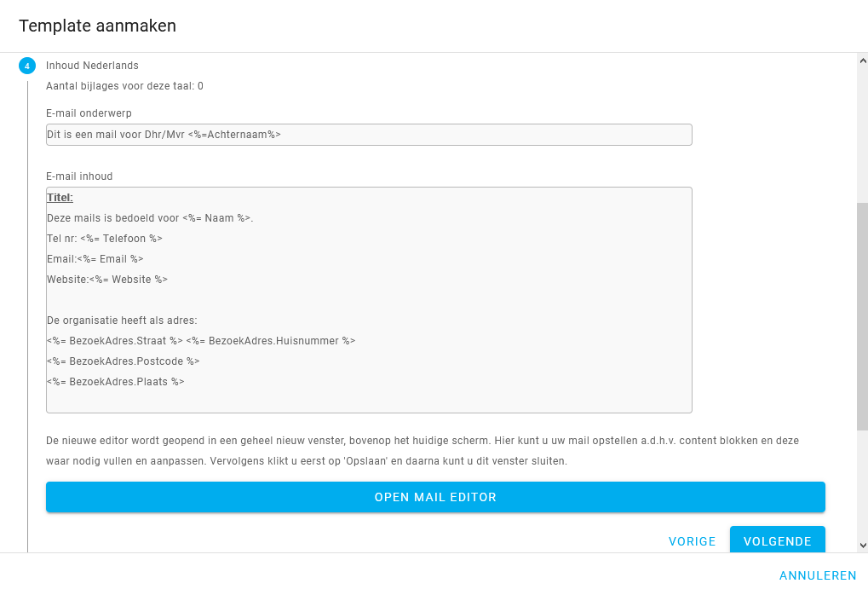Place cursor on the Email placeholder line
868x595 pixels.
[x=95, y=259]
